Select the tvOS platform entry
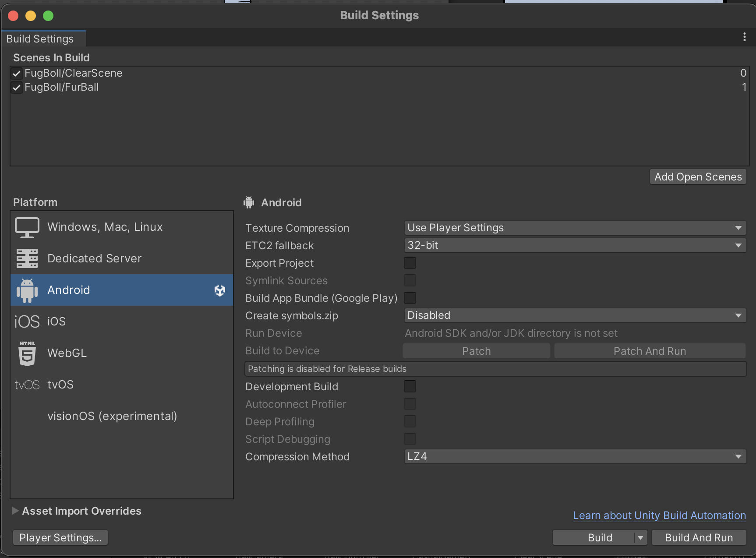The width and height of the screenshot is (756, 558). point(122,385)
